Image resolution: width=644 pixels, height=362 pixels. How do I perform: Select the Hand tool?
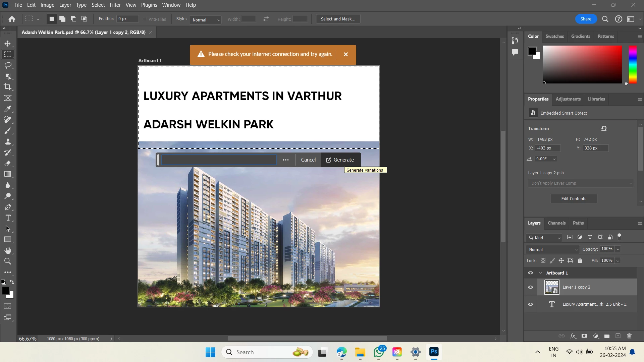point(8,250)
